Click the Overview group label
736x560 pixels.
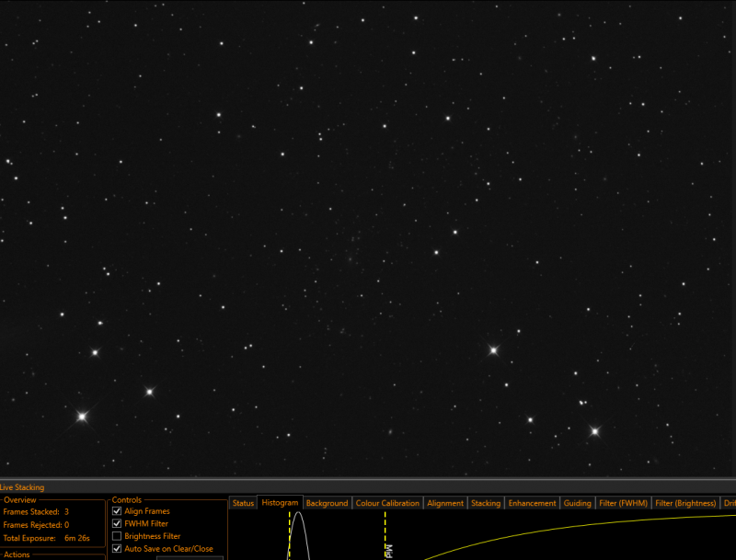coord(19,500)
